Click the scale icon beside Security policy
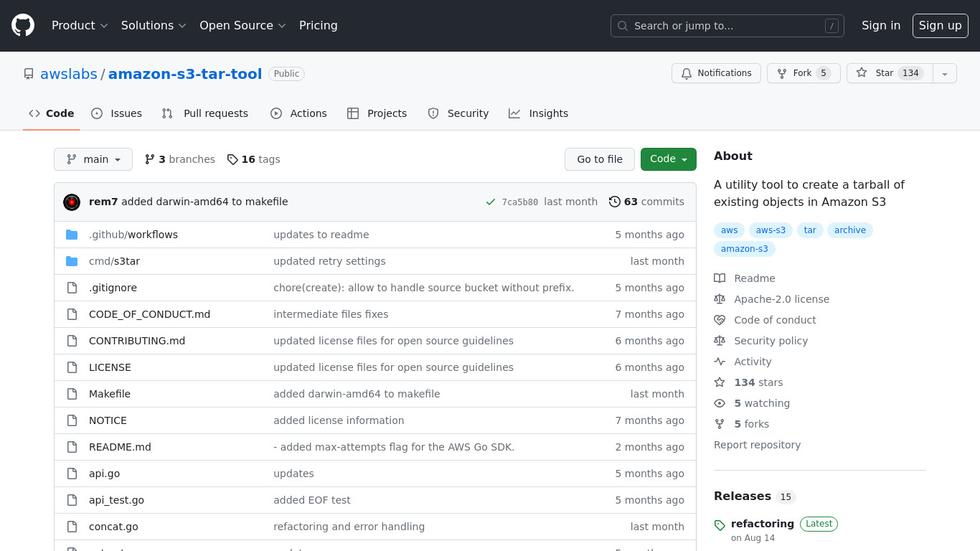The width and height of the screenshot is (980, 551). [x=720, y=341]
